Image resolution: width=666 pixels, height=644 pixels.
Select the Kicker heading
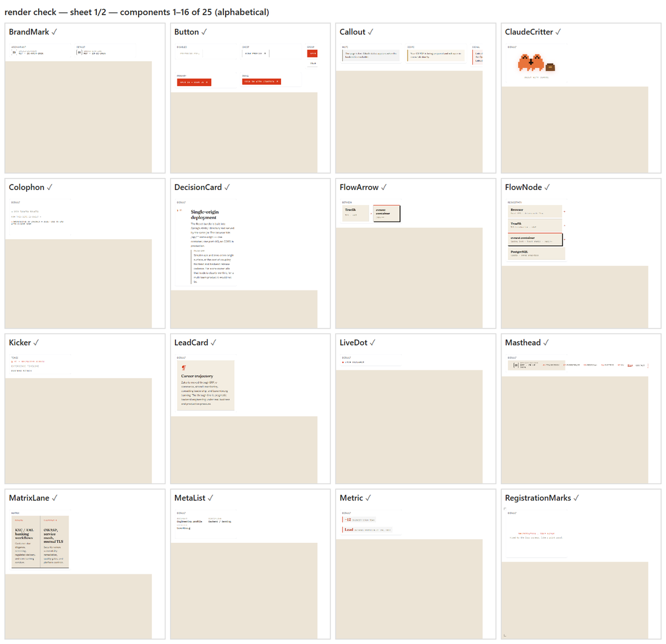coord(20,343)
